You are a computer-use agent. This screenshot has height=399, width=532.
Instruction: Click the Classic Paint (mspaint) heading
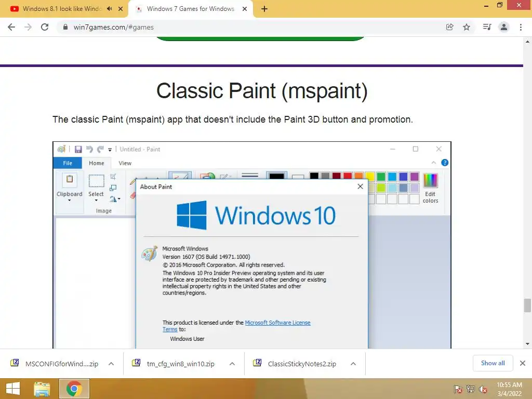(x=262, y=91)
